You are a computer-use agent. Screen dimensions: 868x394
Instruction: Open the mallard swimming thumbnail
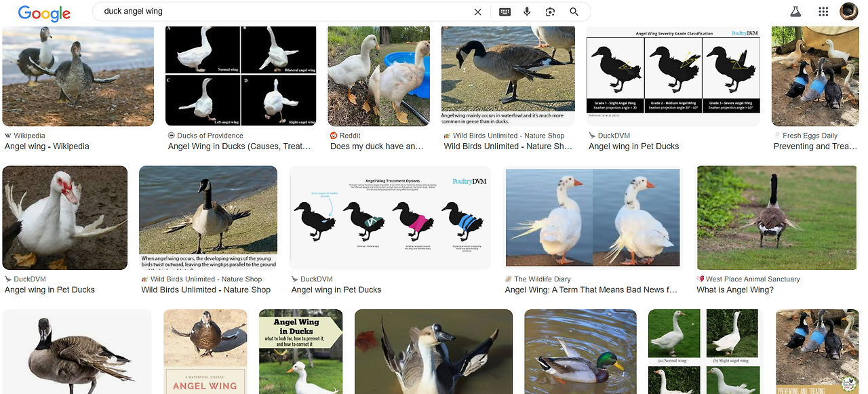point(580,351)
